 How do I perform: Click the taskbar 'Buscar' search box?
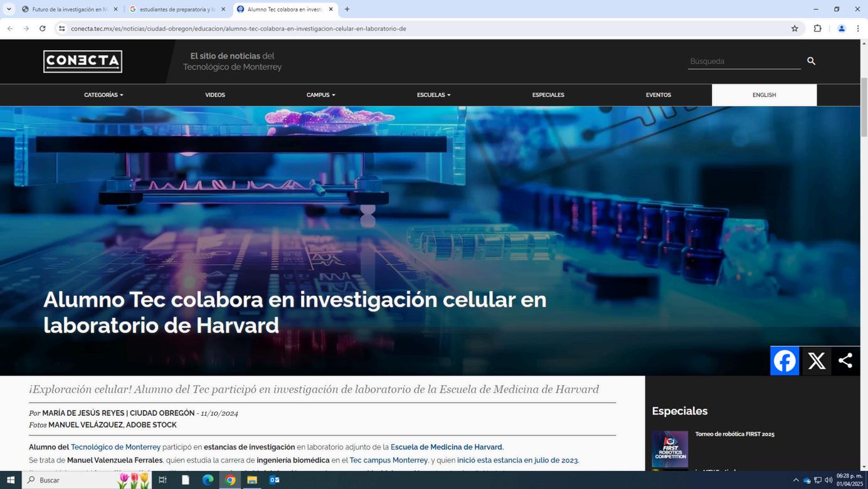87,480
